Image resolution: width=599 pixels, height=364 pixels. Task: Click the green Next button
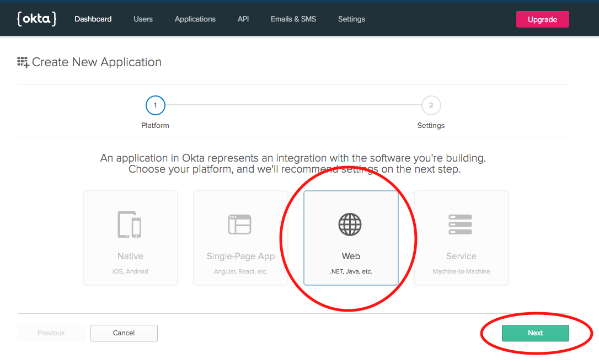[535, 333]
